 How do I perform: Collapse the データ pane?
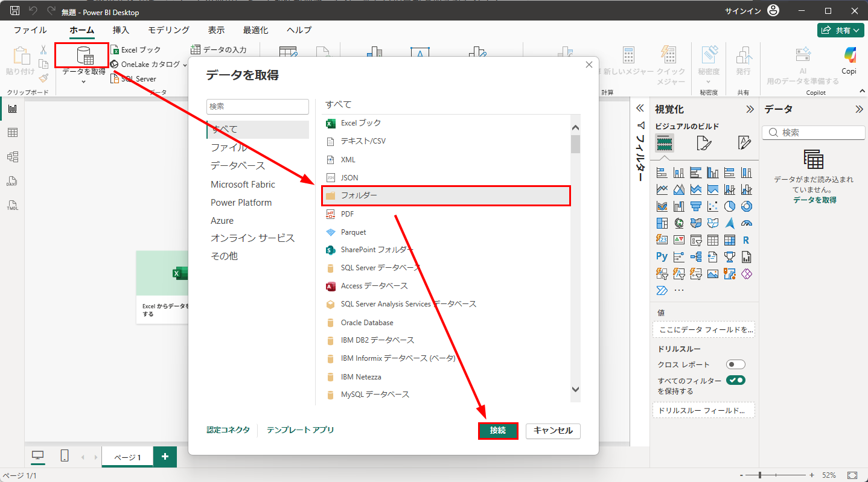tap(859, 109)
